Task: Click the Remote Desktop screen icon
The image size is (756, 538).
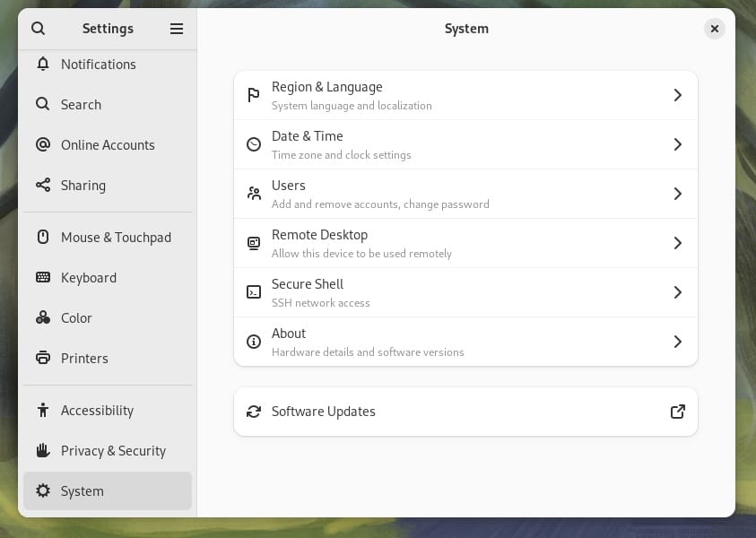Action: (x=254, y=243)
